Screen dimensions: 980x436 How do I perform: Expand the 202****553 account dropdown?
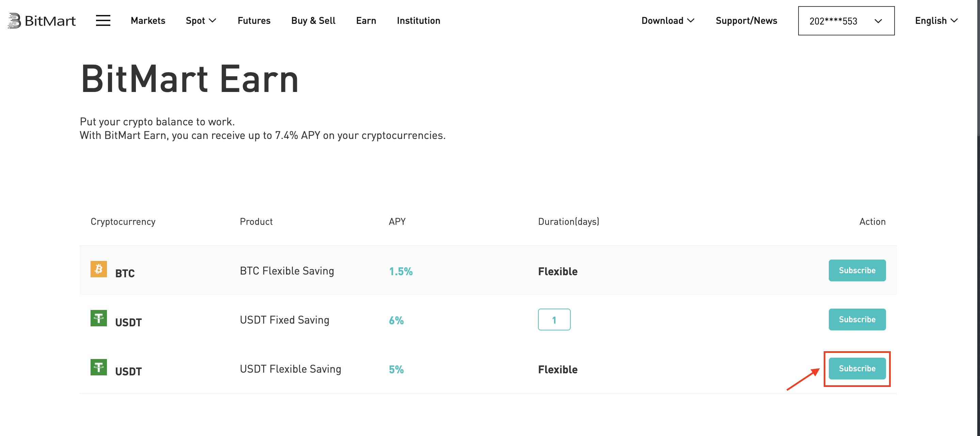point(846,21)
